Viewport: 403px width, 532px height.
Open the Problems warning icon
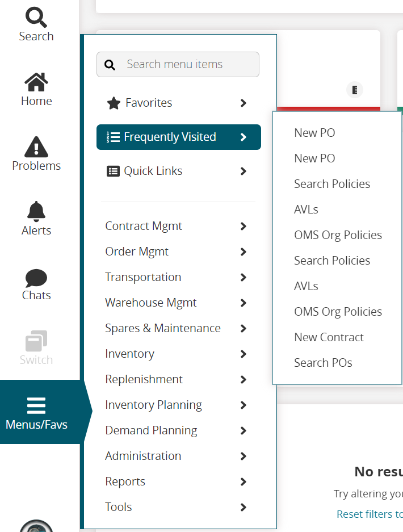pos(36,147)
